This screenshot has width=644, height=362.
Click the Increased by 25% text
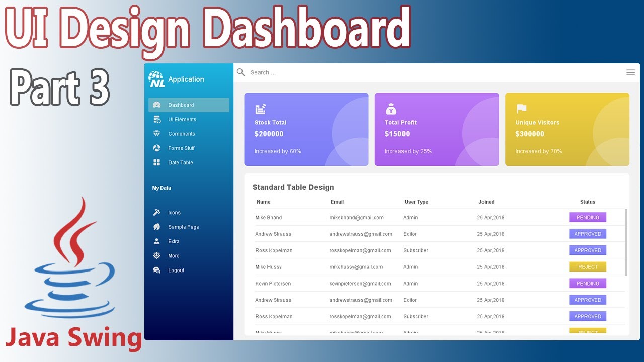(x=409, y=151)
